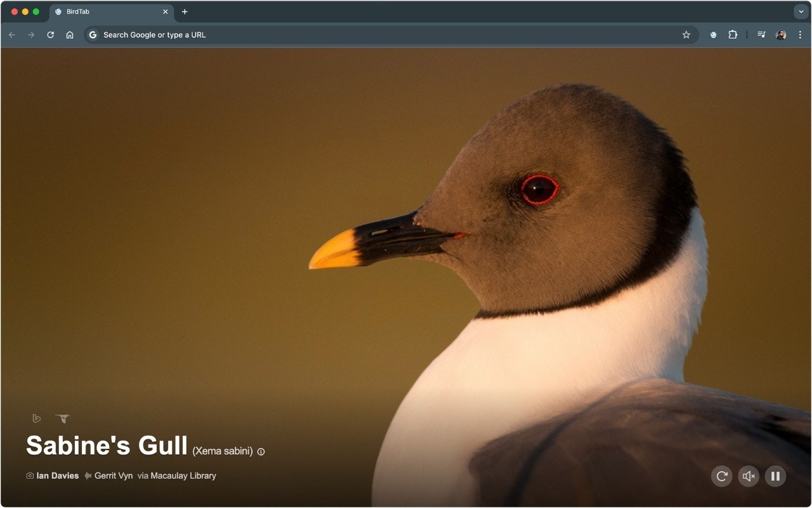Click photographer credit Ian Davies
The image size is (812, 508).
(56, 476)
